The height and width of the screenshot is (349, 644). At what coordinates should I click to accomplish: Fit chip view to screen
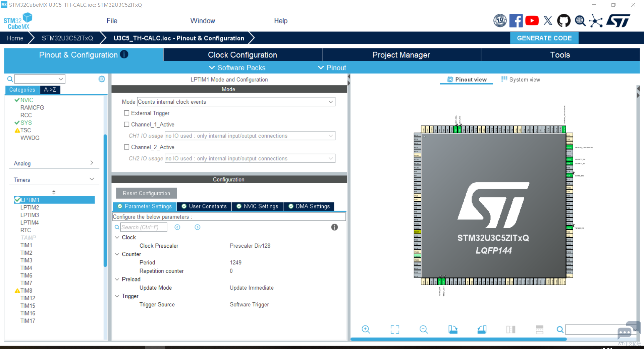click(x=395, y=330)
